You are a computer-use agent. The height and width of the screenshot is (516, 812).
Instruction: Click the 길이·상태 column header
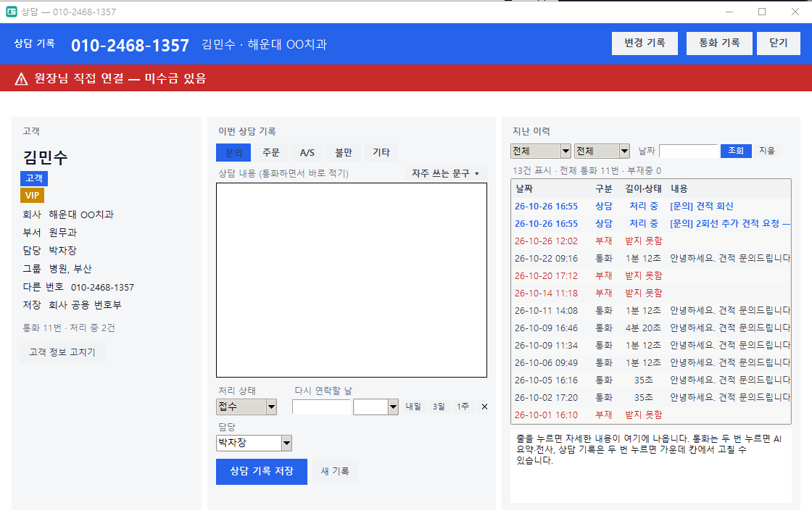(x=643, y=189)
